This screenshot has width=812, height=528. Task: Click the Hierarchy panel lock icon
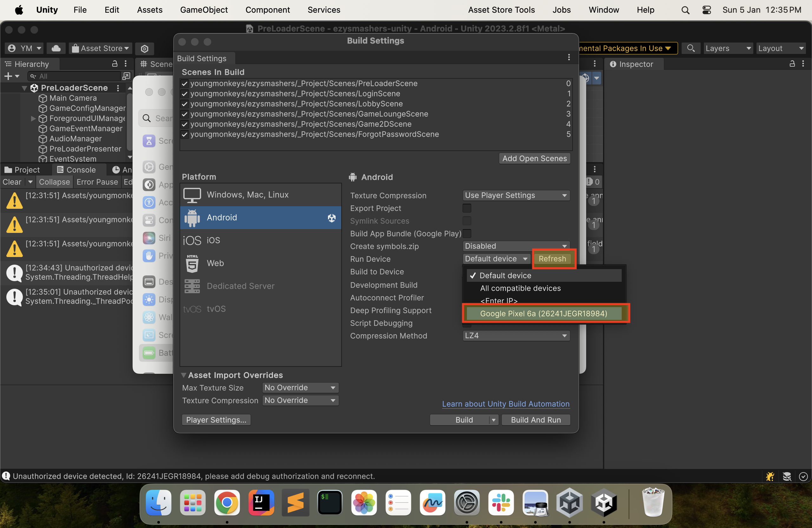(x=115, y=64)
